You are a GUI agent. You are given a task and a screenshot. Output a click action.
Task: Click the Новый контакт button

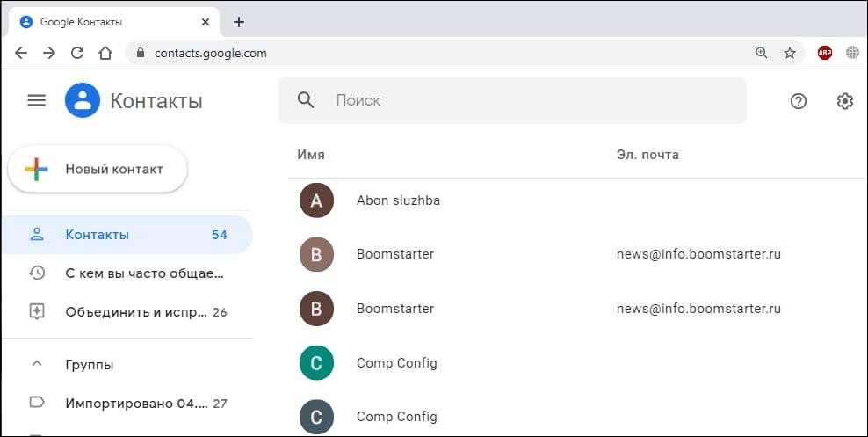(98, 169)
